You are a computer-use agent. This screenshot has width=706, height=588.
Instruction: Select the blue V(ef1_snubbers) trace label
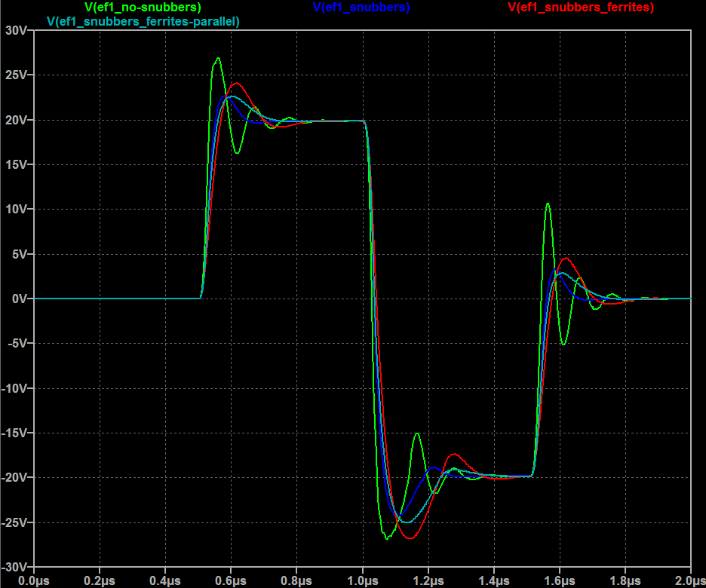[361, 8]
